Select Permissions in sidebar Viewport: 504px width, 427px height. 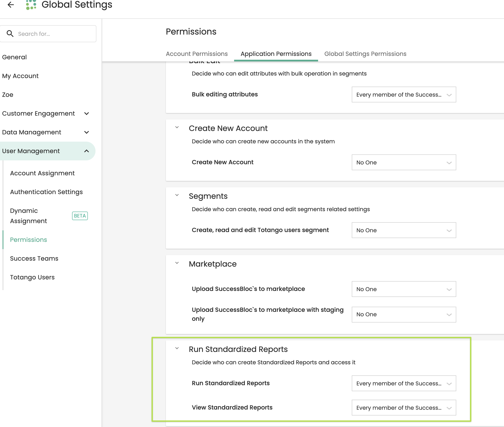click(29, 240)
